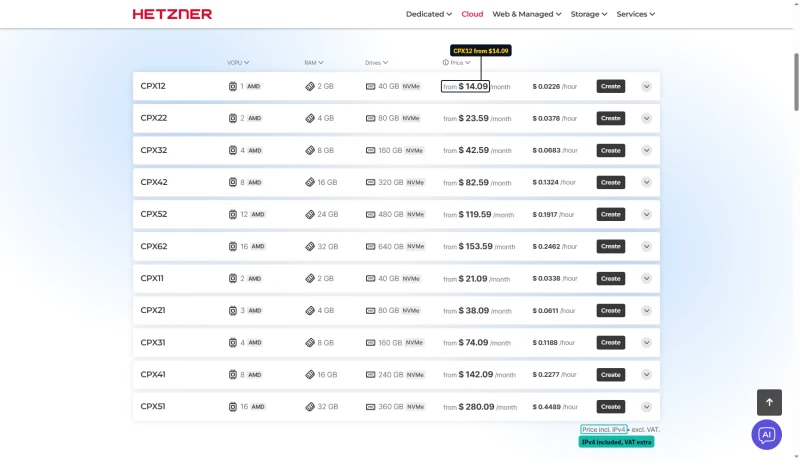800x461 pixels.
Task: Click the CPU icon in CPX42 row
Action: [233, 182]
